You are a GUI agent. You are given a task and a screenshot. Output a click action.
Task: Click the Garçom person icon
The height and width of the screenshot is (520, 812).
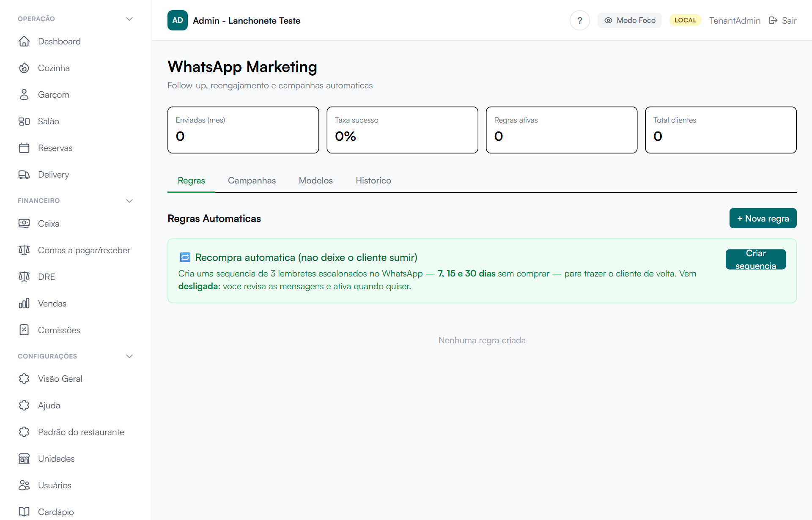click(x=24, y=95)
